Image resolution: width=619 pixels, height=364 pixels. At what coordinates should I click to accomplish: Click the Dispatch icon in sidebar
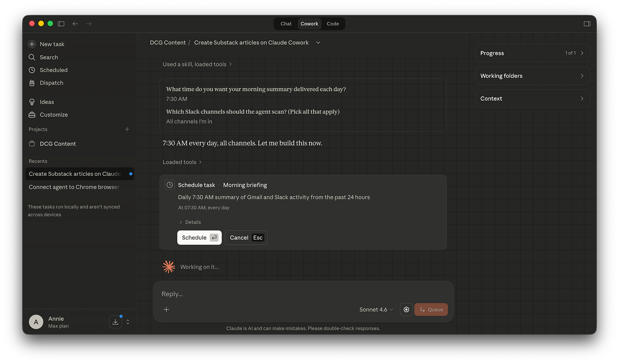(x=32, y=83)
